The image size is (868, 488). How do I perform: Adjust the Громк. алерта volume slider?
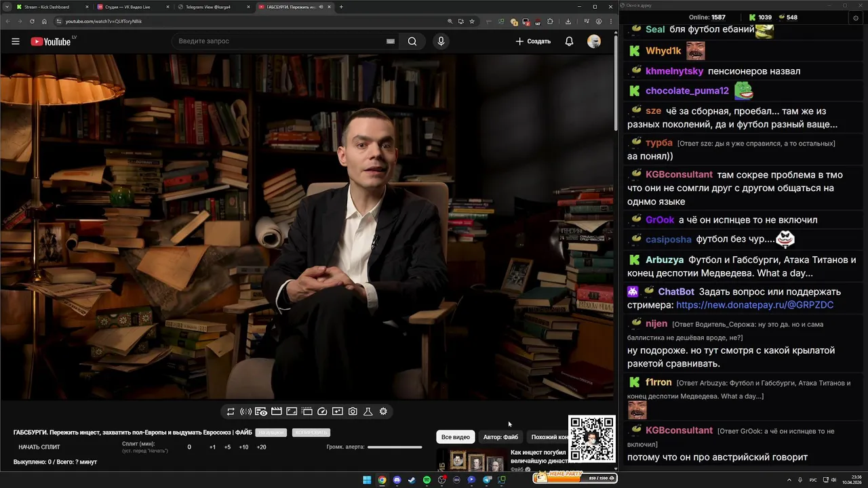click(395, 447)
